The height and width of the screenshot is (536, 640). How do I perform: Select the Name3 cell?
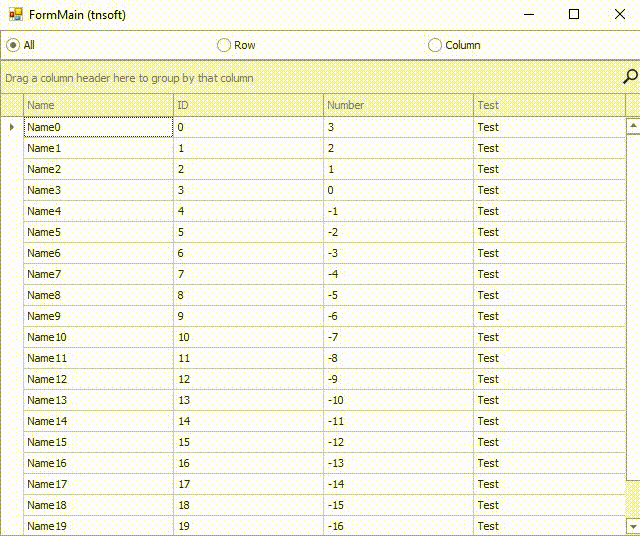98,190
